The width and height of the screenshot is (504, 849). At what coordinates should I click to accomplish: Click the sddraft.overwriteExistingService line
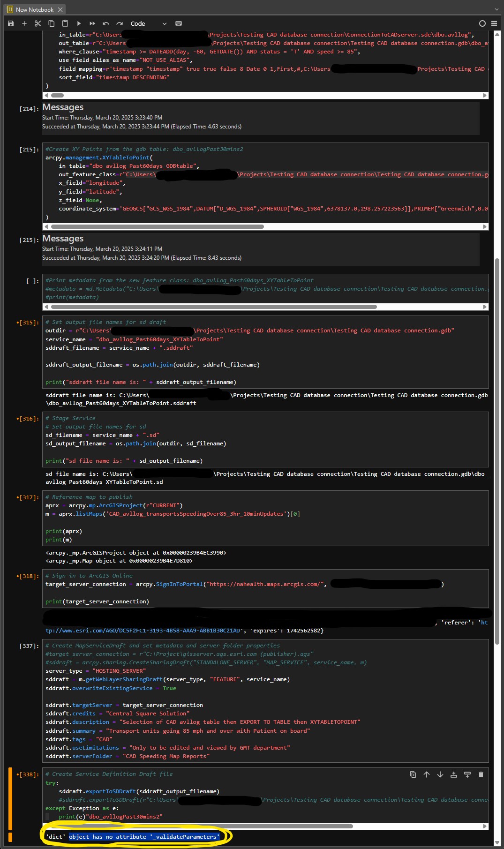point(111,688)
